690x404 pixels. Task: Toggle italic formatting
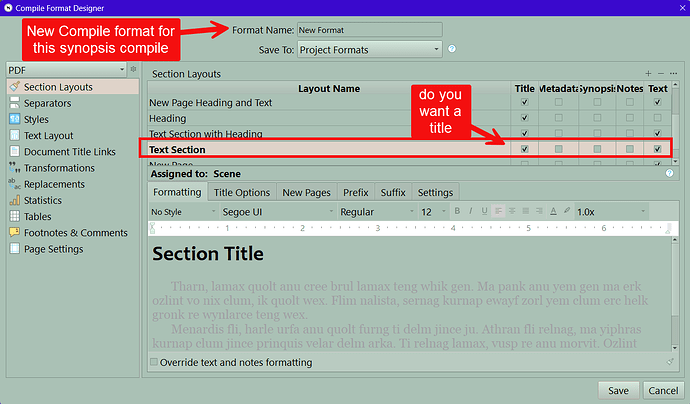[470, 211]
